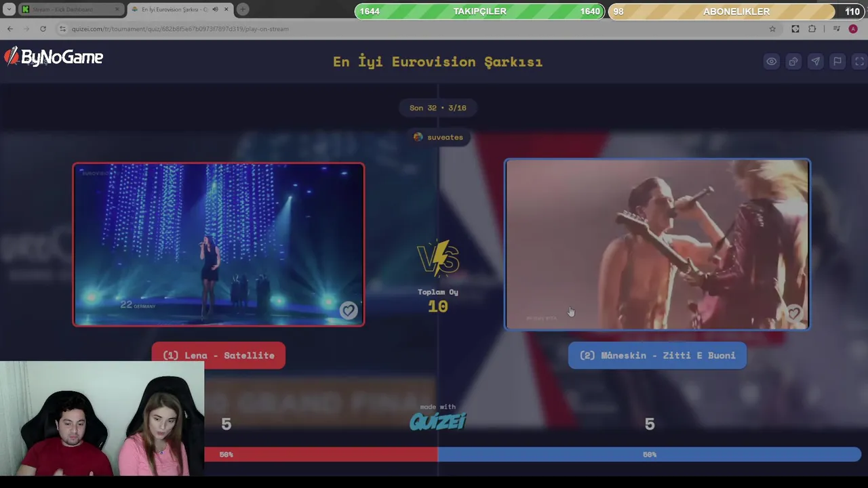Open the extensions puzzle icon
Screen dimensions: 868x488
point(812,28)
